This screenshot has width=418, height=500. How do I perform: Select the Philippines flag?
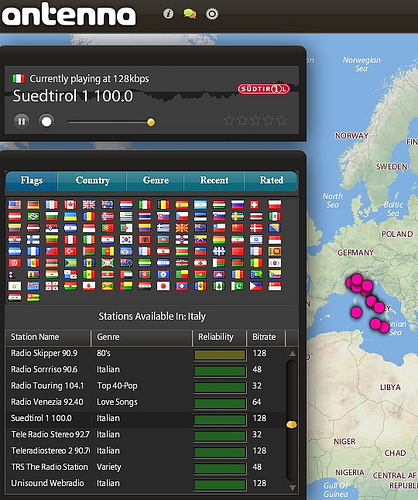256,286
